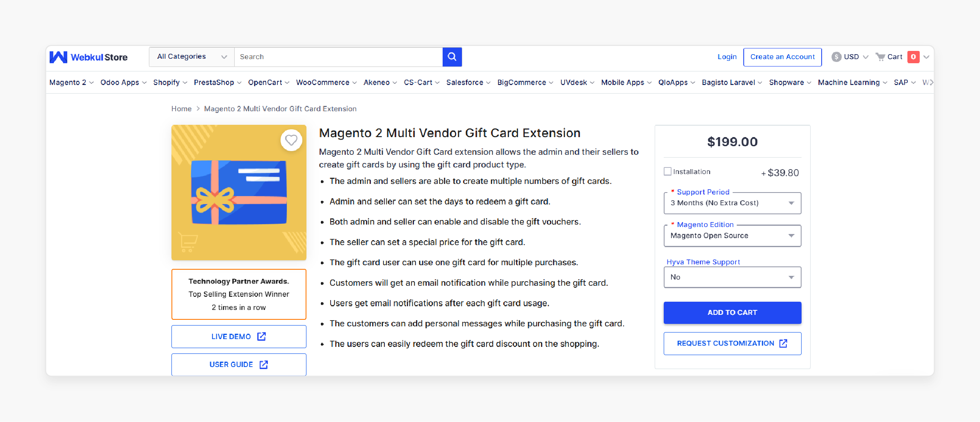Go to Home breadcrumb link
The height and width of the screenshot is (422, 980).
coord(181,109)
